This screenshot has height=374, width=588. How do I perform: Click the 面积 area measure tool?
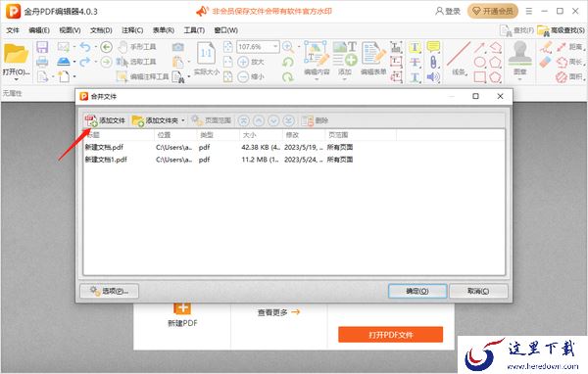569,76
